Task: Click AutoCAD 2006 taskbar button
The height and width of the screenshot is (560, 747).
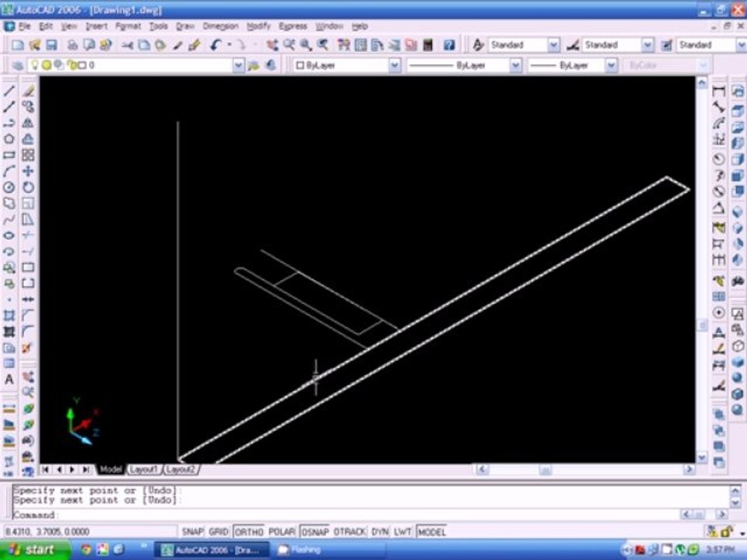Action: pyautogui.click(x=211, y=550)
